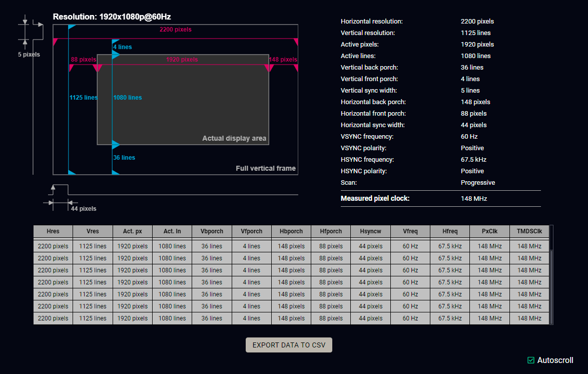Viewport: 588px width, 374px height.
Task: Click the Hsyncw column header
Action: 370,231
